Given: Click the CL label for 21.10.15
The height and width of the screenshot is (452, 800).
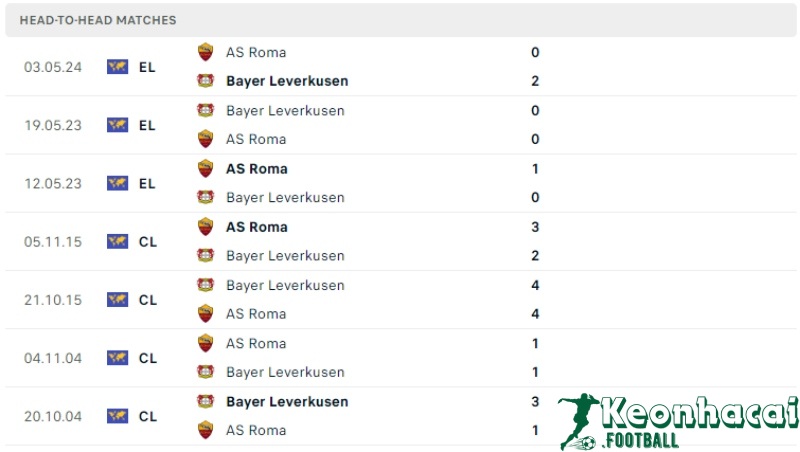Looking at the screenshot, I should [147, 299].
